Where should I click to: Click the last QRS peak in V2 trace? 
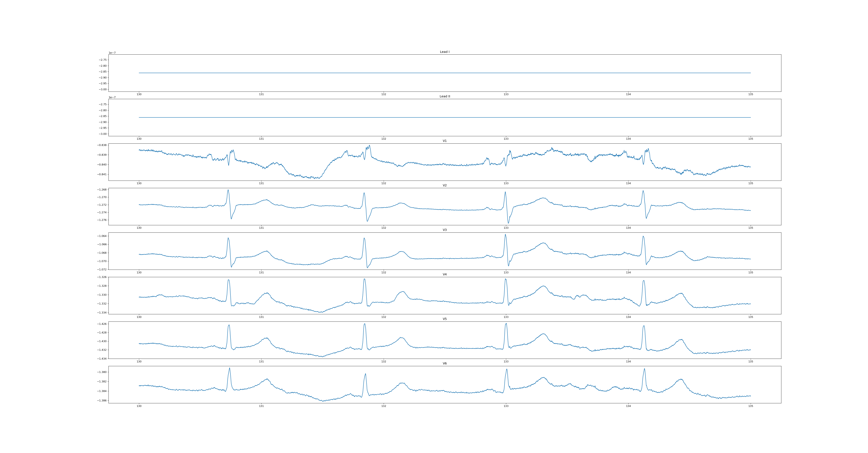click(643, 191)
